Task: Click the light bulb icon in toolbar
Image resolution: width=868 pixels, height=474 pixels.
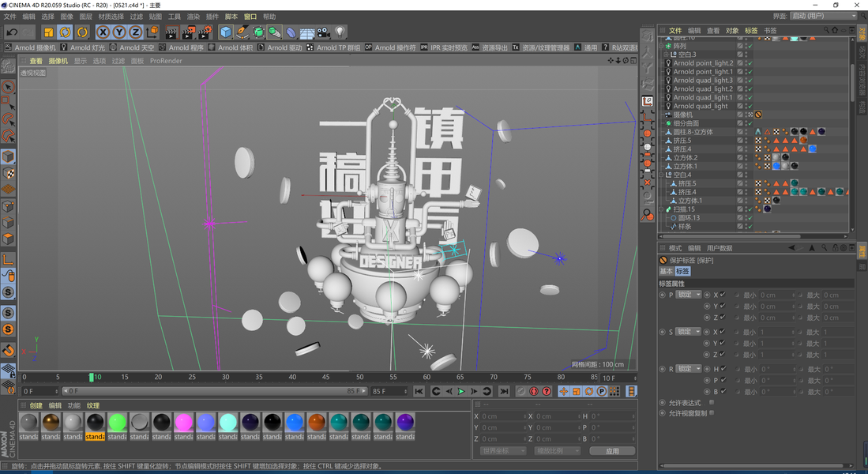Action: (340, 32)
